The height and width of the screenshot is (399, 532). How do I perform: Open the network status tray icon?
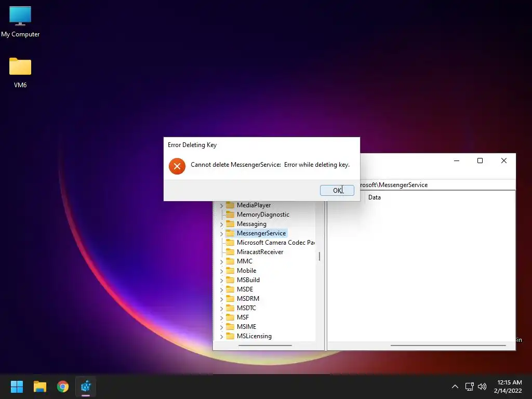(x=469, y=387)
